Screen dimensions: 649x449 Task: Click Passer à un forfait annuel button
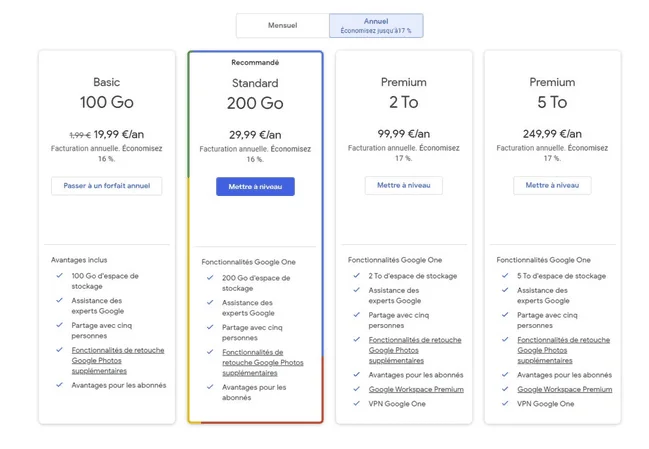click(107, 186)
